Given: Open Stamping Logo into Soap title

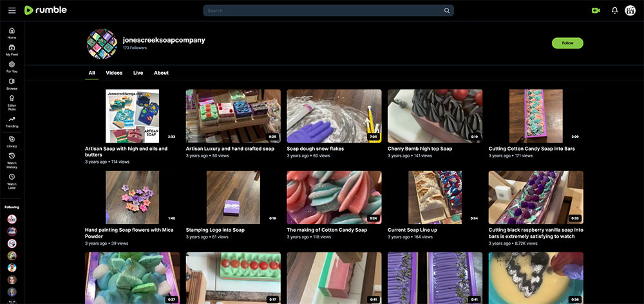Looking at the screenshot, I should 215,230.
